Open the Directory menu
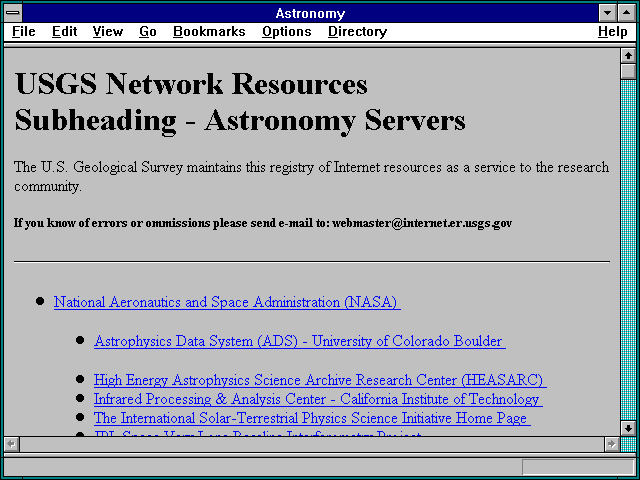640x480 pixels. click(358, 31)
